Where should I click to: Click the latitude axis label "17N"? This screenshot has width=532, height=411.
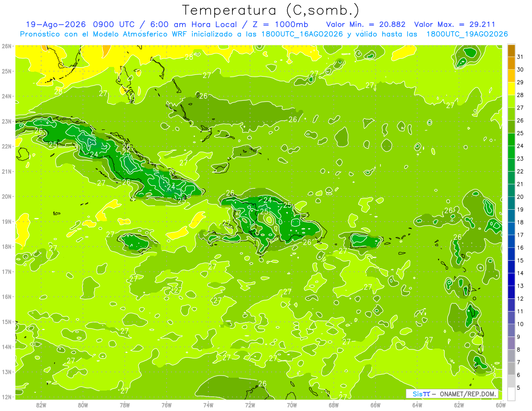tap(7, 272)
